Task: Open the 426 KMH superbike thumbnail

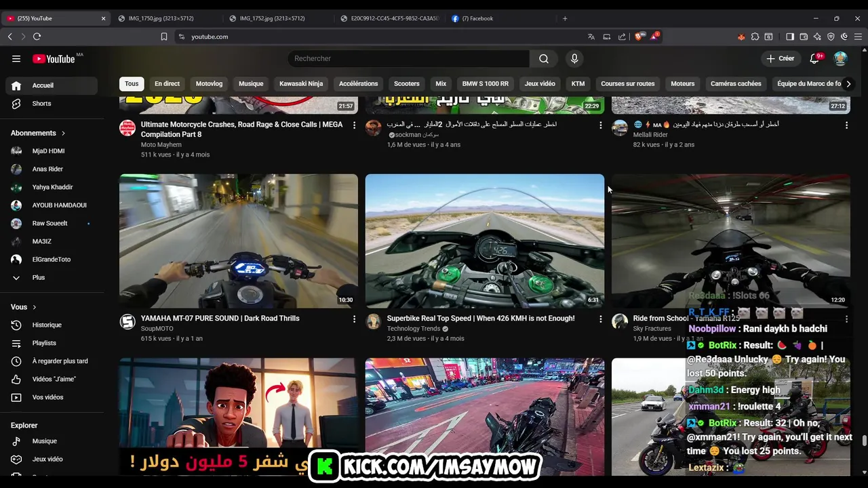Action: coord(485,241)
